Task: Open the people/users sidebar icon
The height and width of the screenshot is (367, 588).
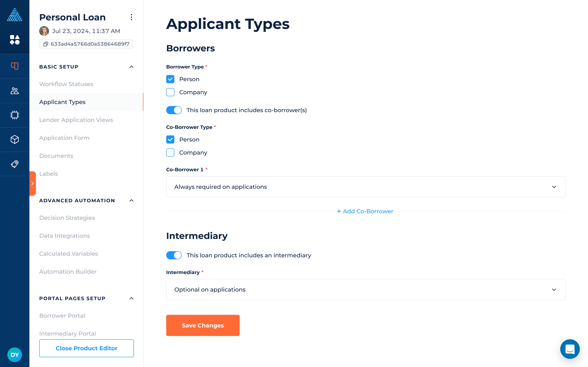Action: pos(14,91)
